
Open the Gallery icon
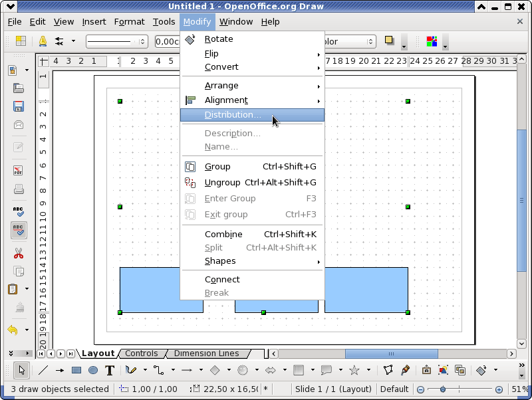460,370
